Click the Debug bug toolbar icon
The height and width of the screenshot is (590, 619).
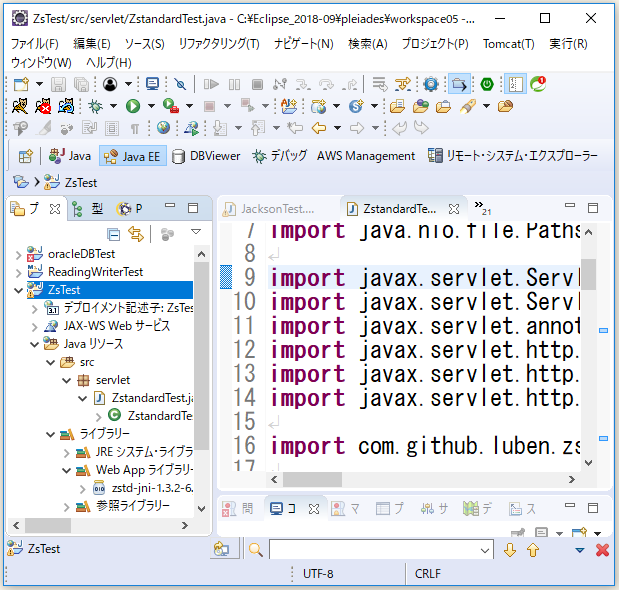pos(95,106)
